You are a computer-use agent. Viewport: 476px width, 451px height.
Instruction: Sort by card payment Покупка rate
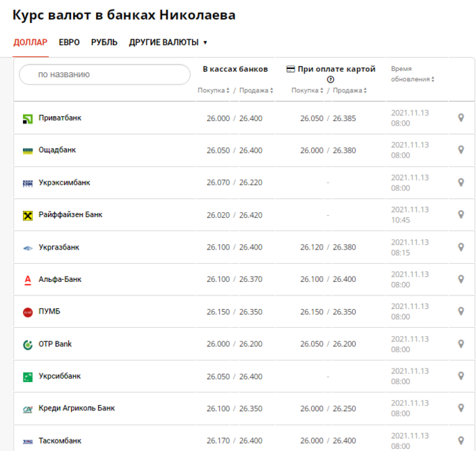tap(307, 91)
